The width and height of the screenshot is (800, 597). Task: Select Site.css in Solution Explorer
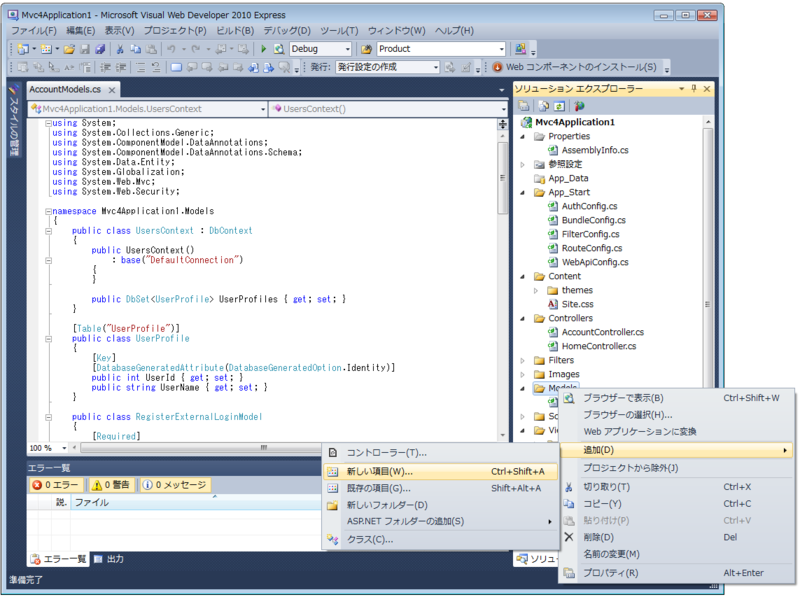577,305
